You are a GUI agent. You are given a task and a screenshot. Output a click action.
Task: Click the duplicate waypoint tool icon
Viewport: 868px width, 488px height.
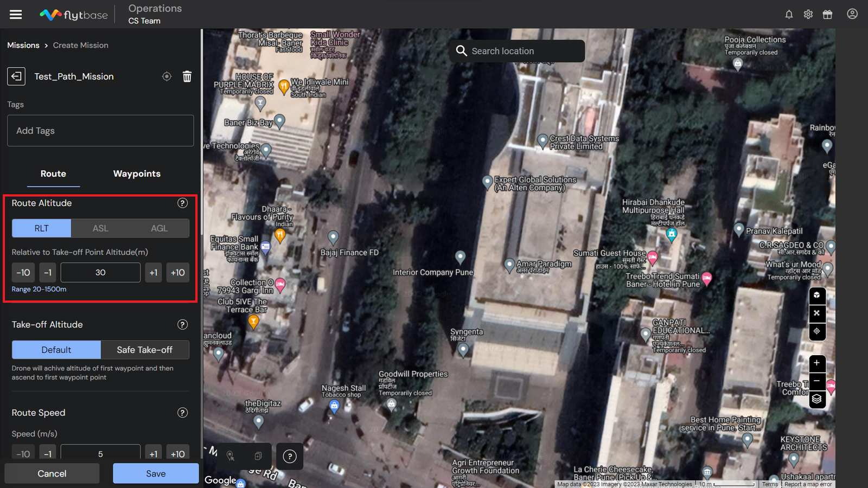tap(258, 456)
